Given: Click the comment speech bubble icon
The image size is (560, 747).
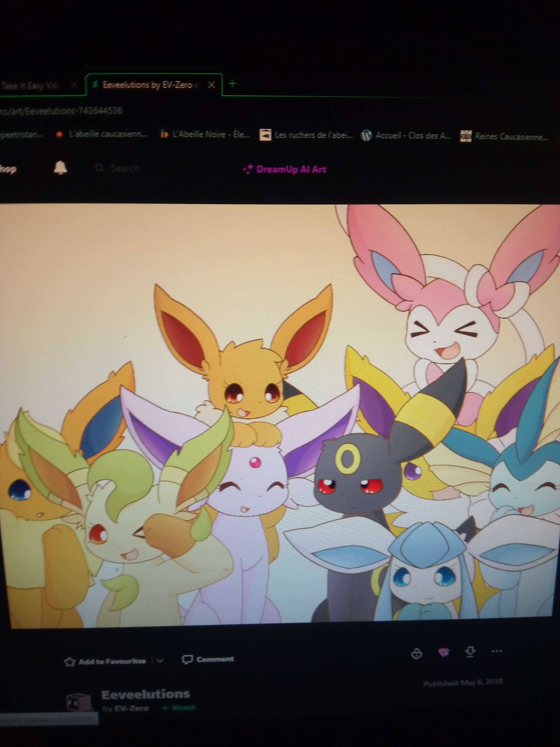Looking at the screenshot, I should coord(187,660).
